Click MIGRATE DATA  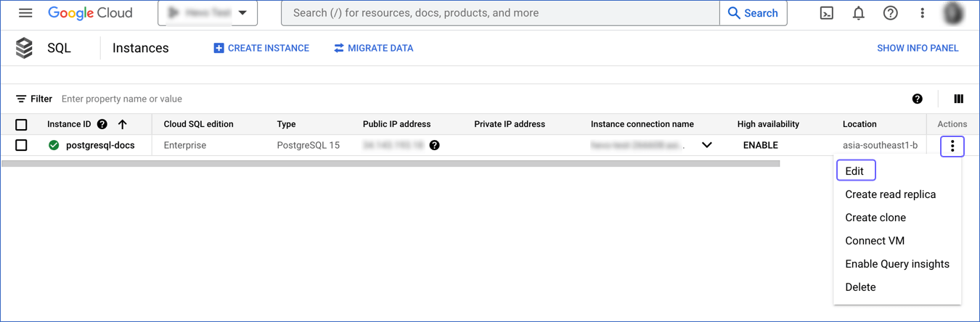[x=374, y=48]
